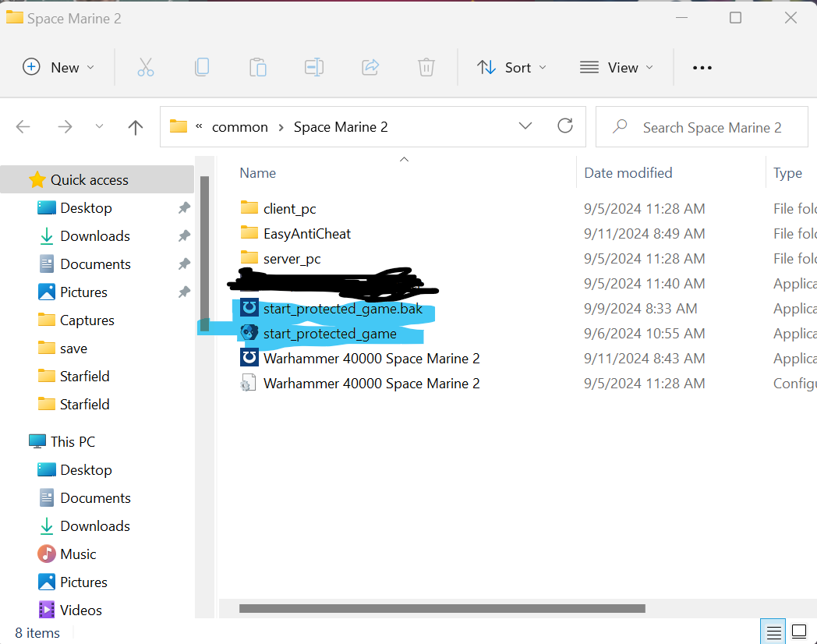The height and width of the screenshot is (644, 817).
Task: Click the common breadcrumb in address bar
Action: click(x=239, y=127)
